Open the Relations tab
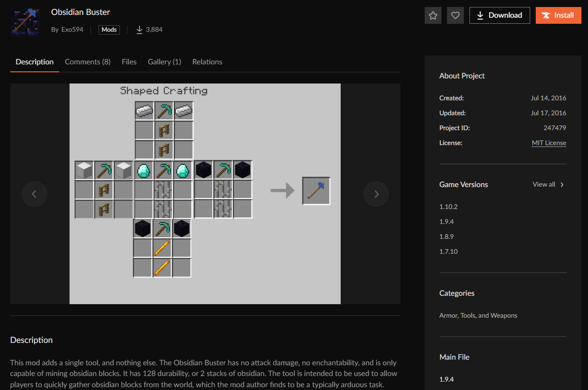Screen dimensions: 588x390 click(x=207, y=62)
